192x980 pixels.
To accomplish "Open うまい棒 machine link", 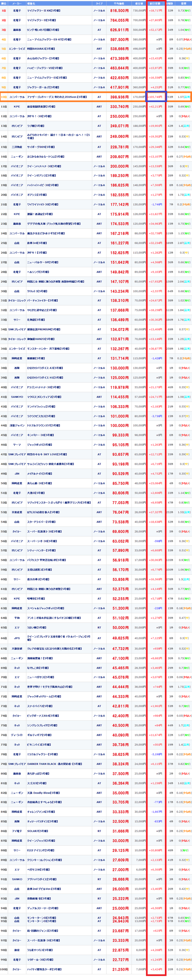I will (x=36, y=627).
